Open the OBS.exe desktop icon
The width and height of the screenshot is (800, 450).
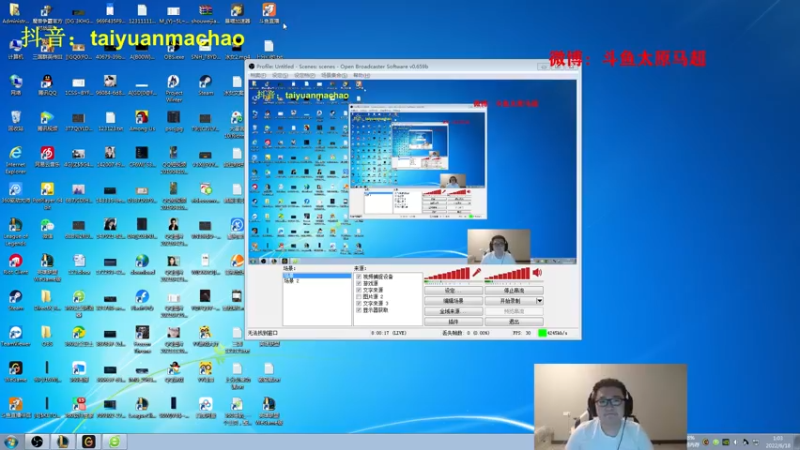pos(173,49)
